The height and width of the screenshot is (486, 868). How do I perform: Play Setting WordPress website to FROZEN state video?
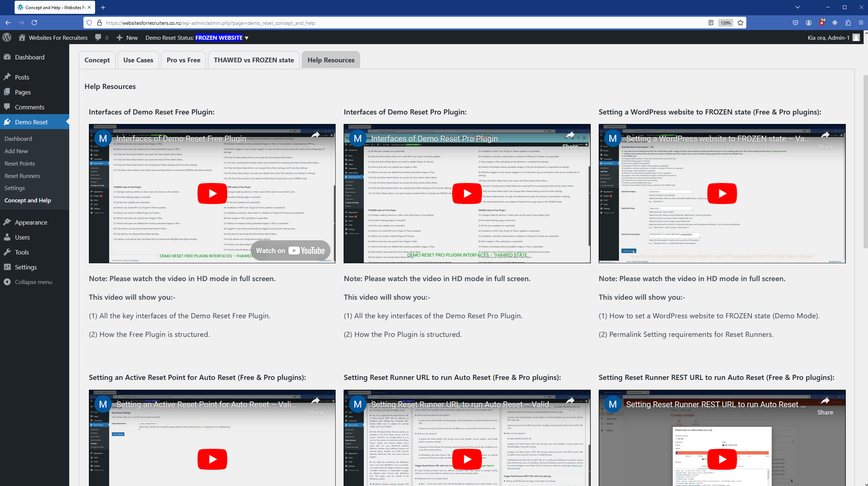point(722,193)
